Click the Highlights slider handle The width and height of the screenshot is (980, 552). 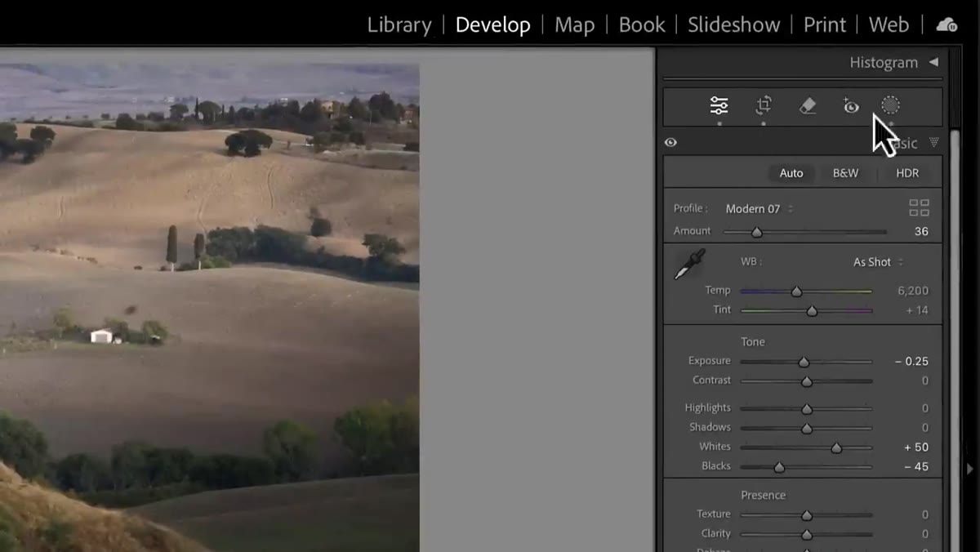pos(807,409)
